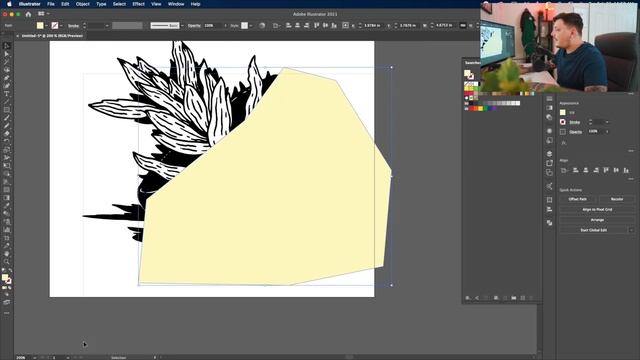
Task: Open the fill color dropdown in control bar
Action: (x=46, y=25)
